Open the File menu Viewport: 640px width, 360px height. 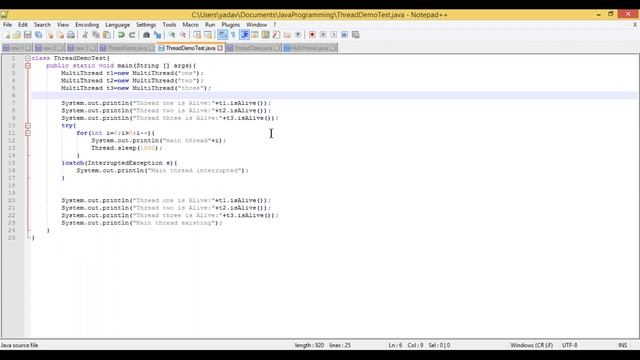[7, 25]
